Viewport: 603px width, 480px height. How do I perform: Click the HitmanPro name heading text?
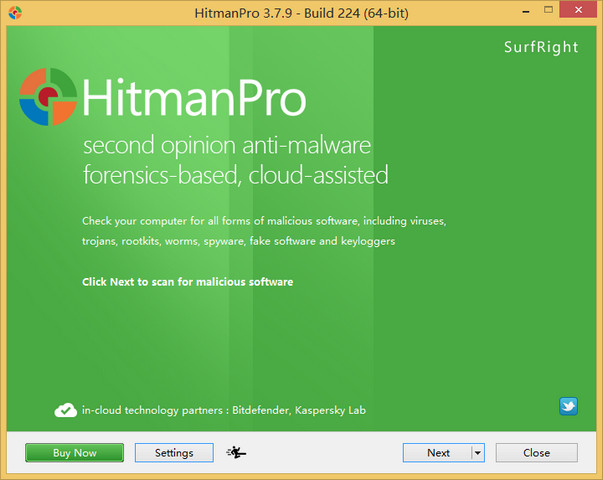pyautogui.click(x=193, y=97)
